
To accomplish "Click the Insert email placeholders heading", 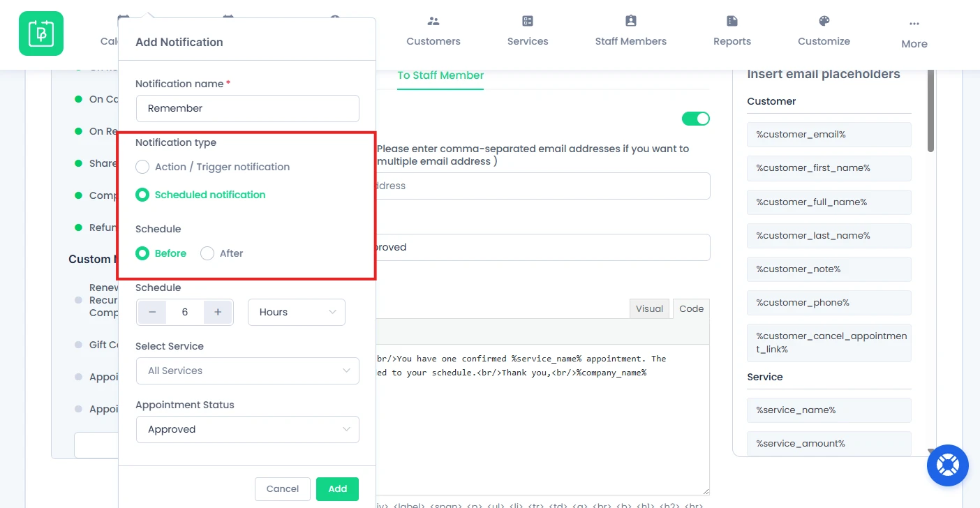I will pos(824,74).
